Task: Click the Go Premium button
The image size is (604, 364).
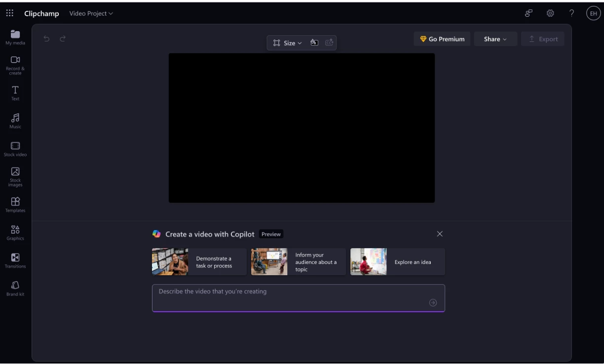Action: point(442,39)
